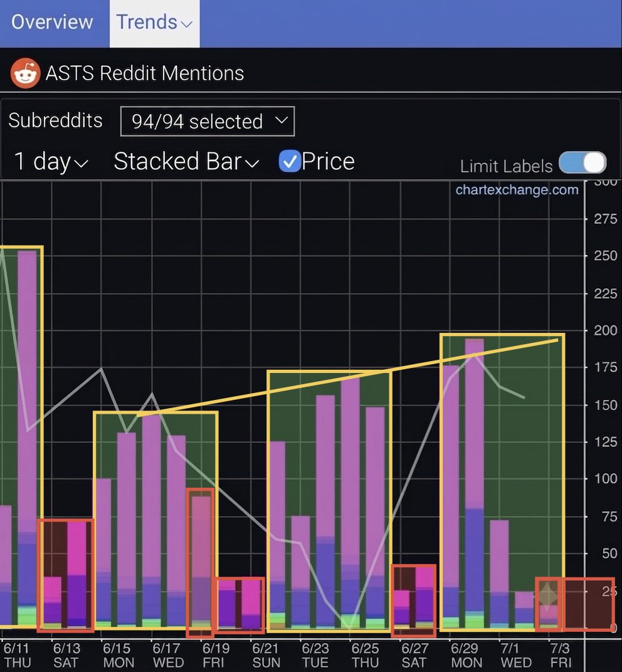Click the ASTS Reddit Mentions title
Screen dimensions: 622x672
[x=145, y=73]
